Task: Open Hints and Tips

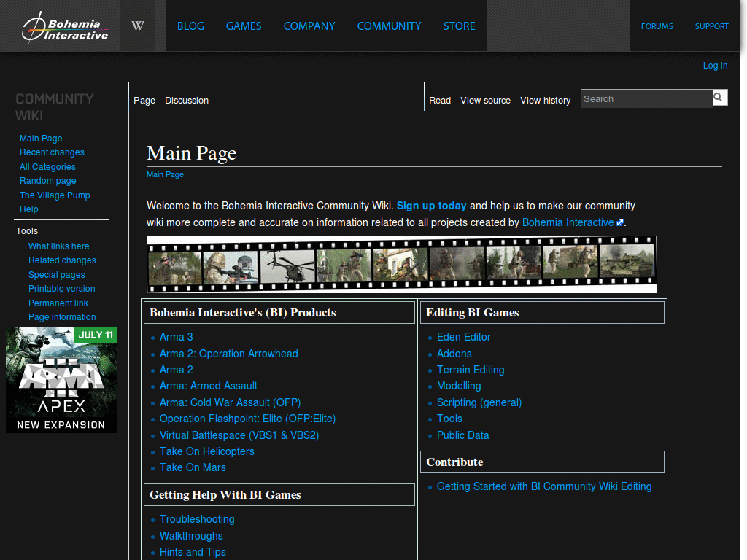Action: [x=193, y=553]
